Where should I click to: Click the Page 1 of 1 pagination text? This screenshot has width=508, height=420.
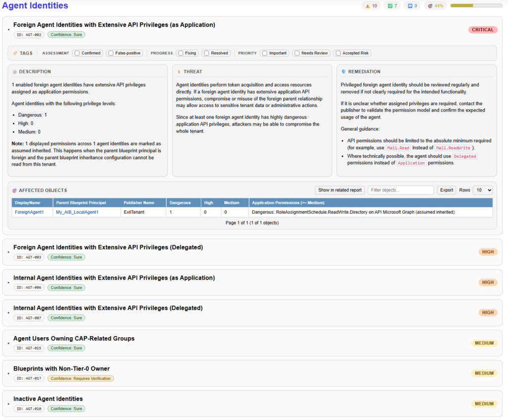(252, 223)
